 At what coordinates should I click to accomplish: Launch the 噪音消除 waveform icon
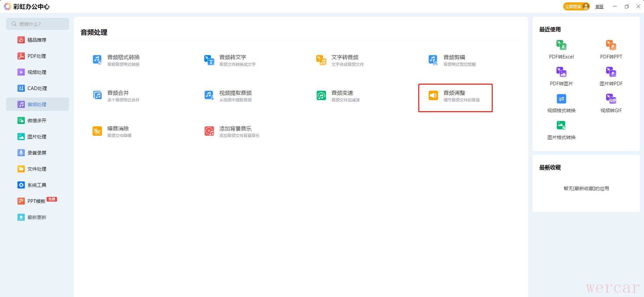(x=97, y=131)
